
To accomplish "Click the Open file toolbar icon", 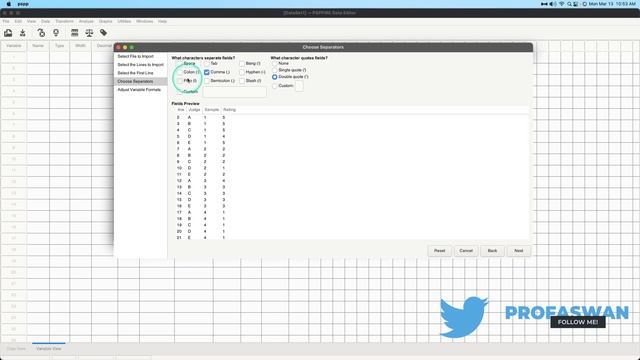I will click(x=8, y=33).
